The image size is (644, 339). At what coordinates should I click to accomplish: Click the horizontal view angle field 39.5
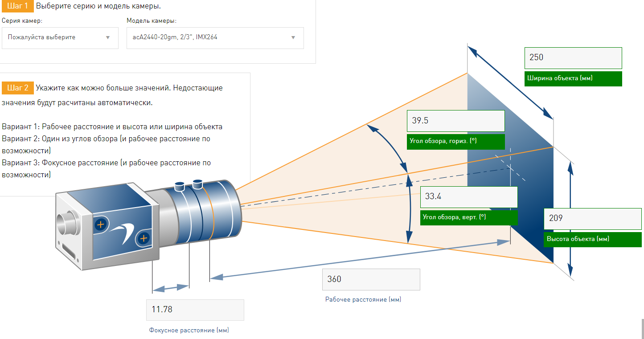(456, 121)
